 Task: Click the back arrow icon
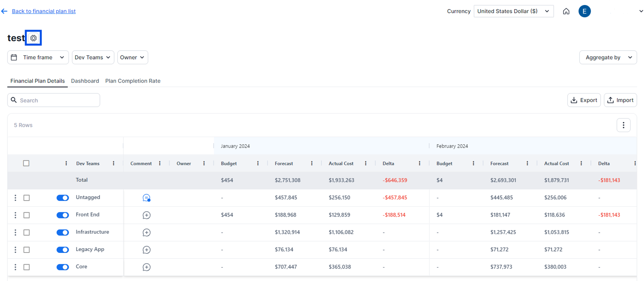pos(4,11)
